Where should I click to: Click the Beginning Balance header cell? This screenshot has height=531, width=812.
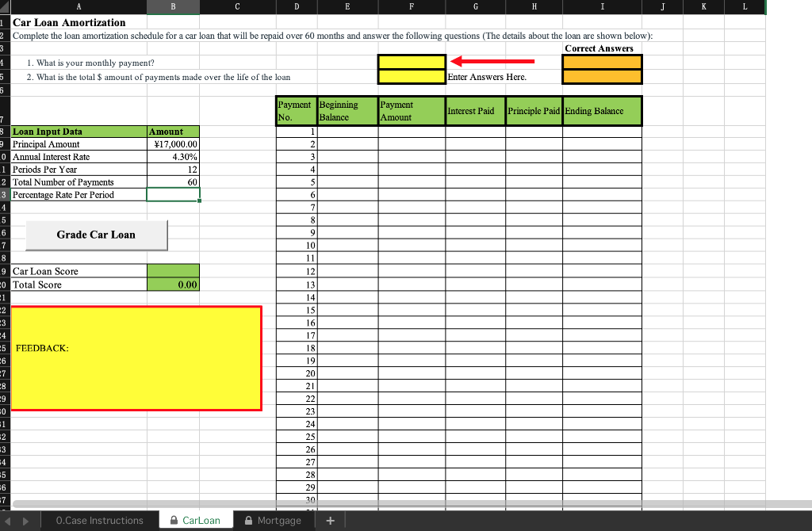pyautogui.click(x=348, y=111)
